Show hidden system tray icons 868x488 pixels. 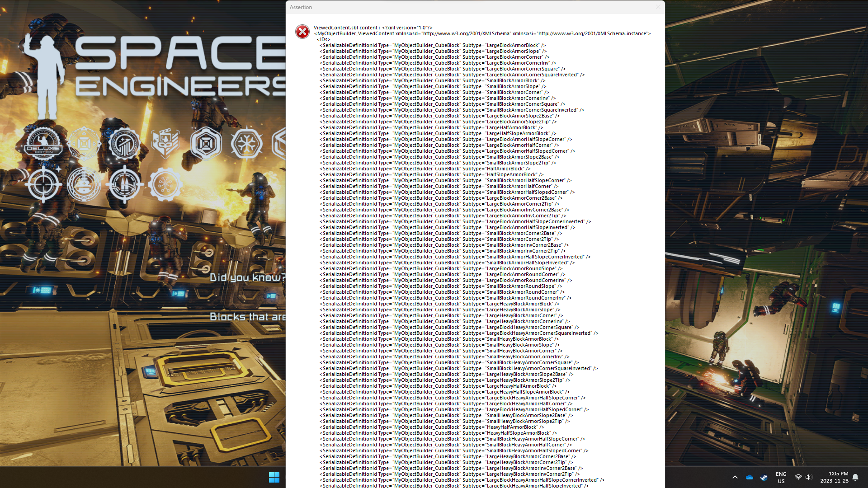(735, 477)
